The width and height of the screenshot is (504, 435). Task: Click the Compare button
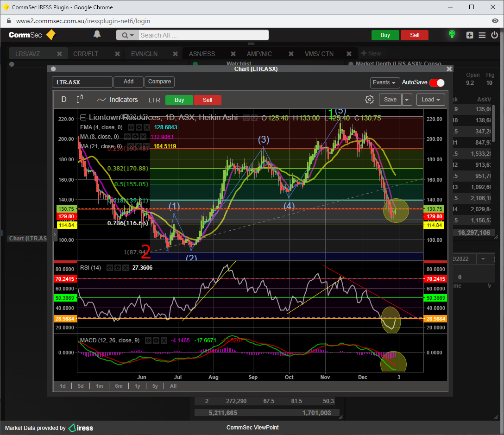coord(159,82)
